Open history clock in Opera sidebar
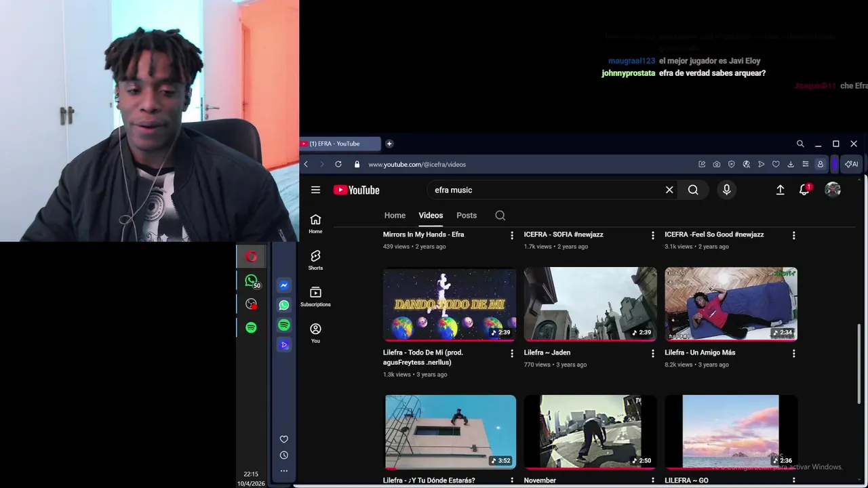The height and width of the screenshot is (488, 868). (284, 455)
